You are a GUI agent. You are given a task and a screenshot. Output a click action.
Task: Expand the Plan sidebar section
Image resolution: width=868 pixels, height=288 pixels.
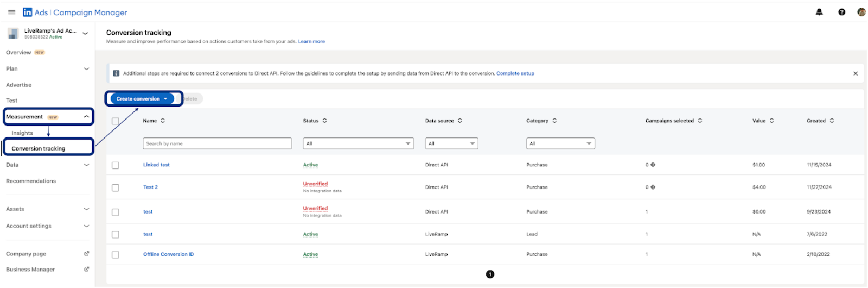click(86, 69)
